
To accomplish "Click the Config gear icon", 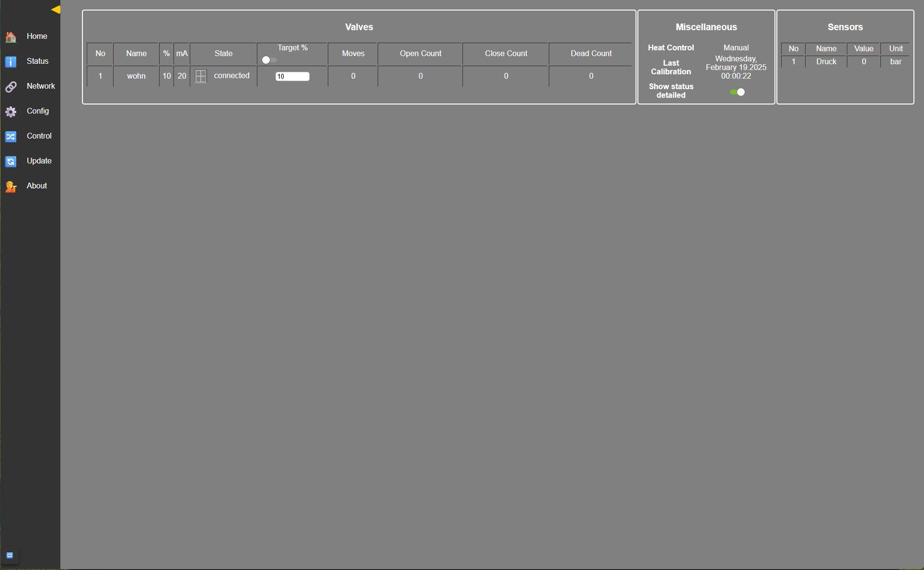I will pyautogui.click(x=11, y=112).
